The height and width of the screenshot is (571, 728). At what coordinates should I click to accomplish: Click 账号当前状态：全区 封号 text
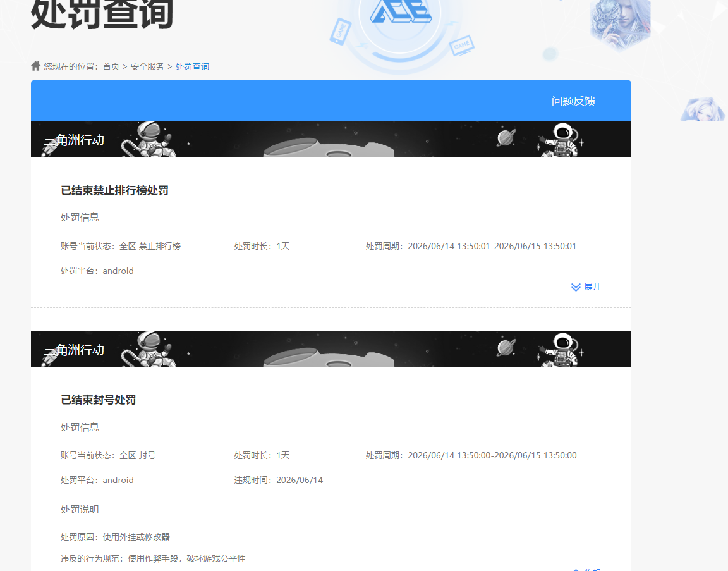[108, 455]
